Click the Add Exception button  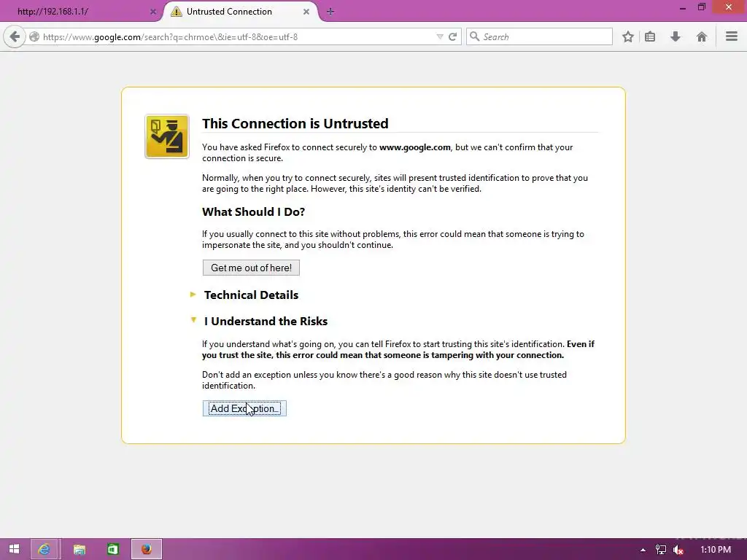[x=244, y=408]
